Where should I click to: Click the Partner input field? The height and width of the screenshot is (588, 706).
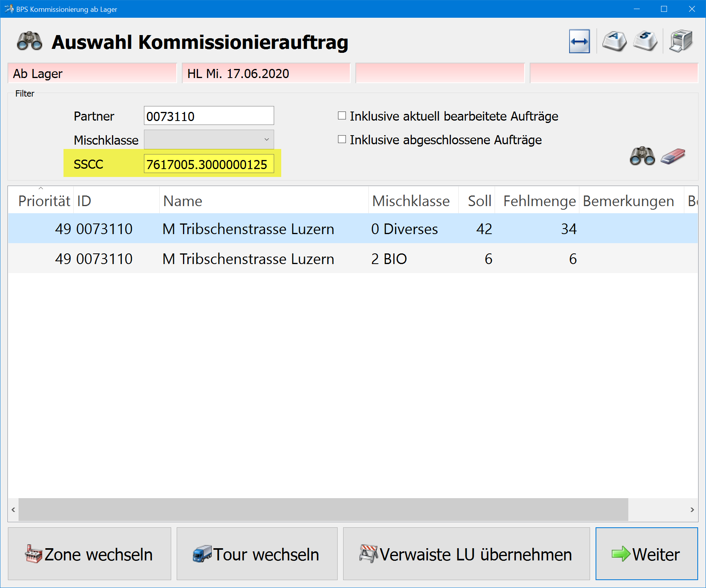tap(209, 116)
